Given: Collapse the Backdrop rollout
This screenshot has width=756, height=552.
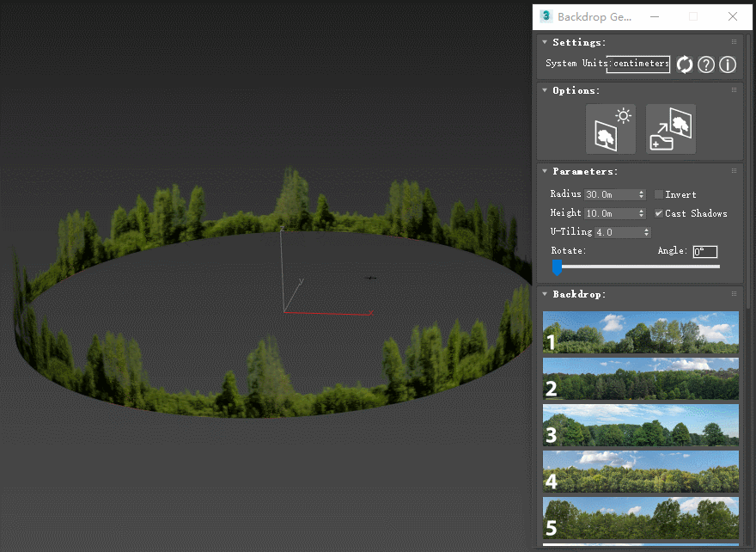Looking at the screenshot, I should pos(545,294).
